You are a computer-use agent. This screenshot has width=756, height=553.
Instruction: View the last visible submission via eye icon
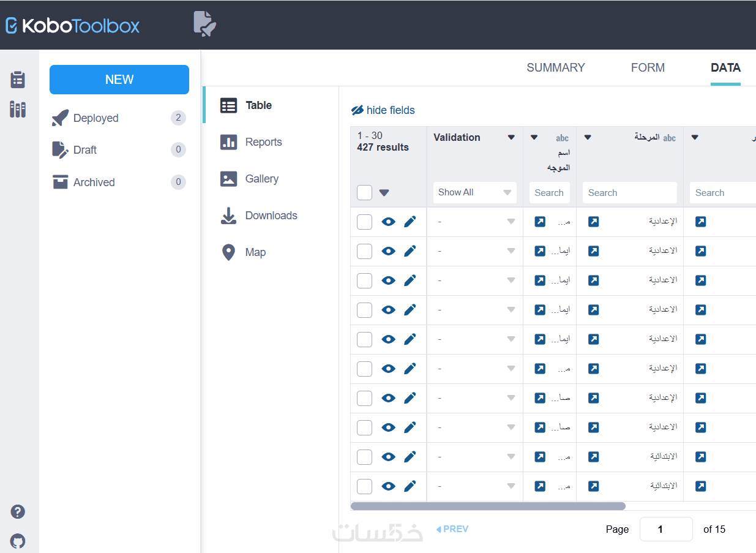pyautogui.click(x=389, y=486)
